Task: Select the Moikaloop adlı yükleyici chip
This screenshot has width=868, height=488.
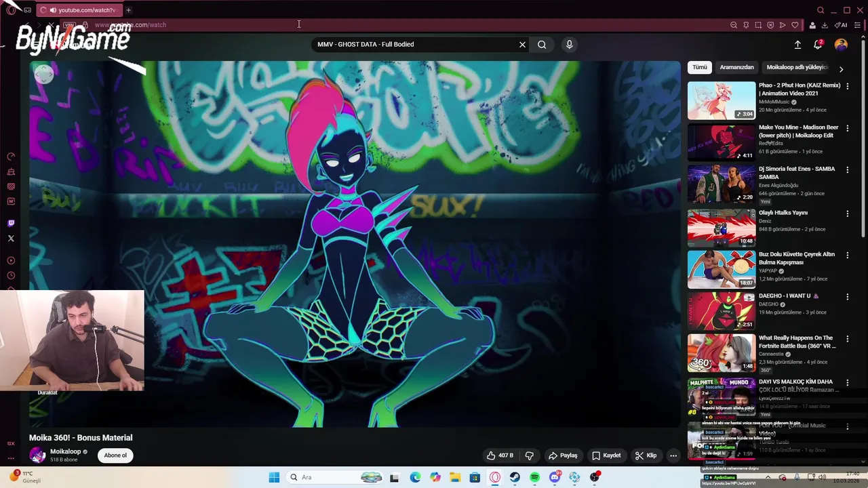Action: pos(797,67)
